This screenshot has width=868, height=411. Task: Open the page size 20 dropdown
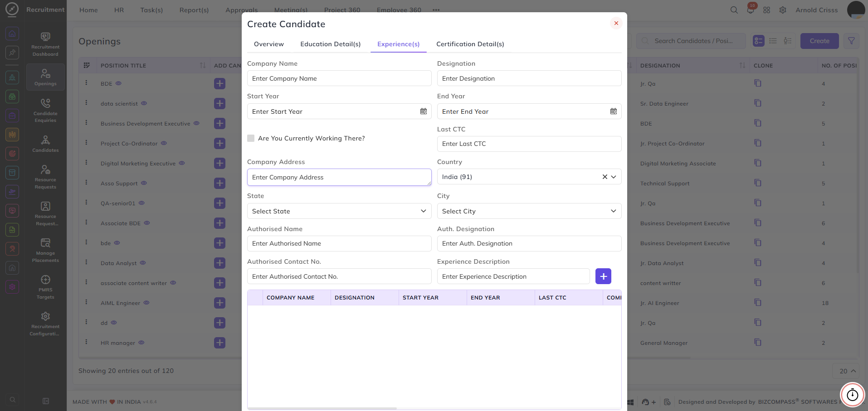tap(846, 371)
